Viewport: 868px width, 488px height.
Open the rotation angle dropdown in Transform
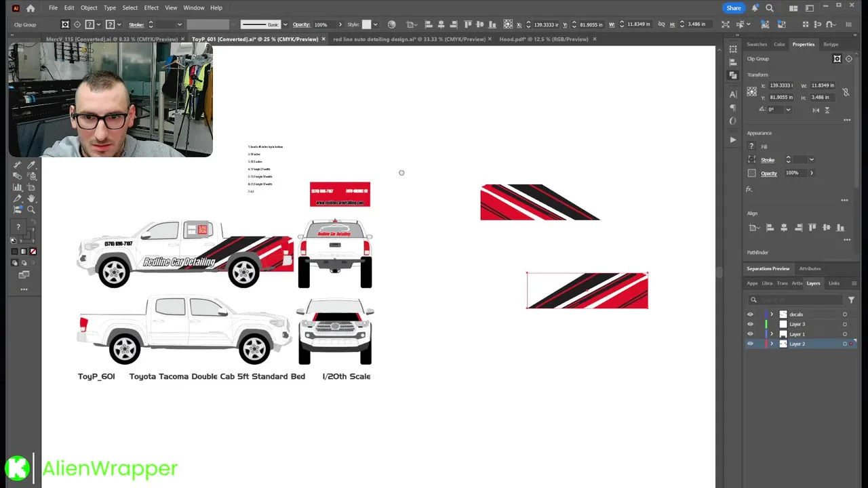pos(788,110)
